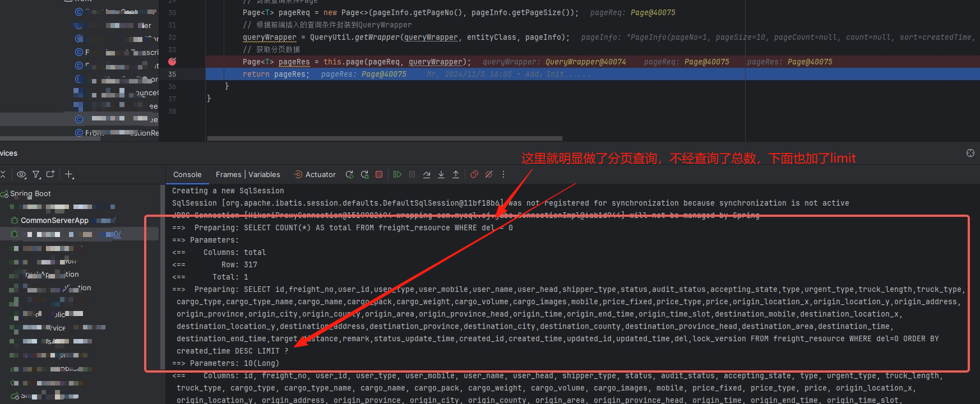Step into the current method call
The image size is (980, 404).
441,174
